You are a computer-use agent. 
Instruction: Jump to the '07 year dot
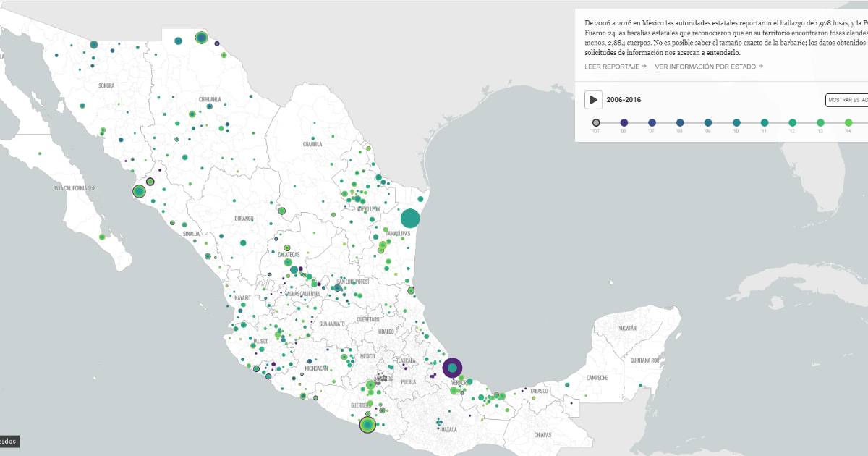click(x=652, y=123)
